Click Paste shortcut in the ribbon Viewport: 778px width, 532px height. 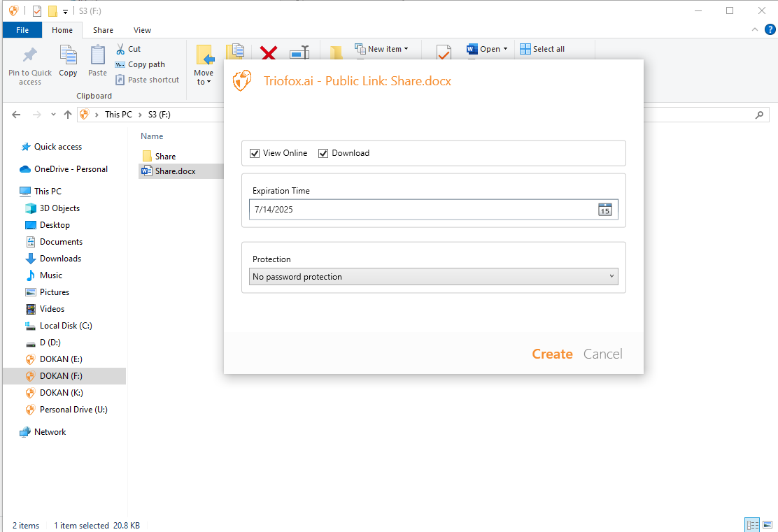pos(148,80)
